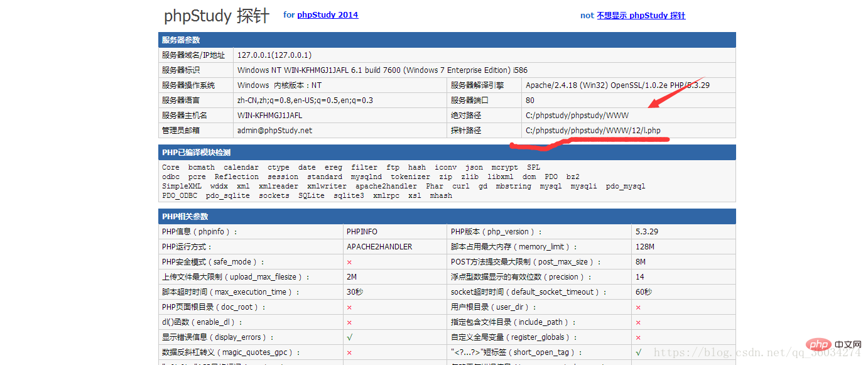This screenshot has width=868, height=365.
Task: Select the precision value 14
Action: click(x=640, y=277)
